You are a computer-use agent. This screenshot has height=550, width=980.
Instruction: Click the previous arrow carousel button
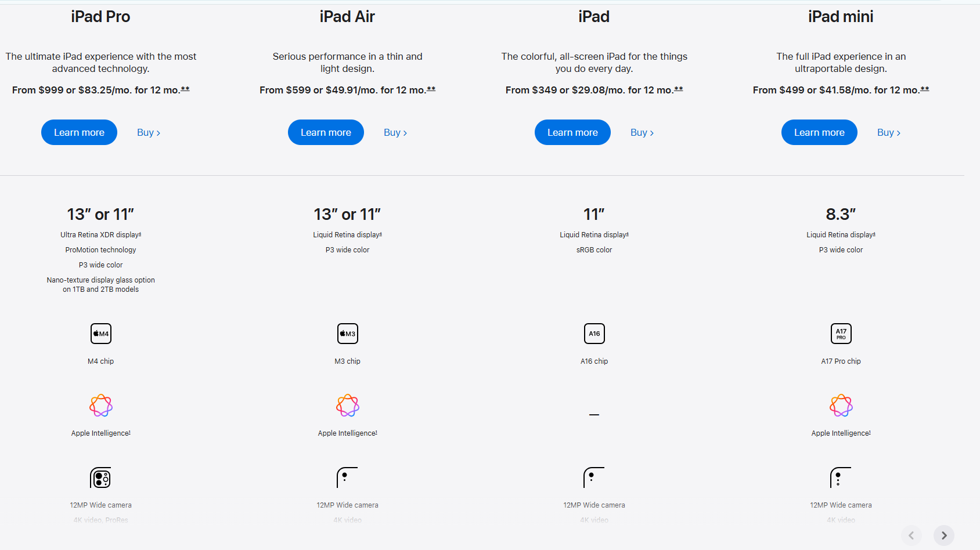click(x=911, y=535)
